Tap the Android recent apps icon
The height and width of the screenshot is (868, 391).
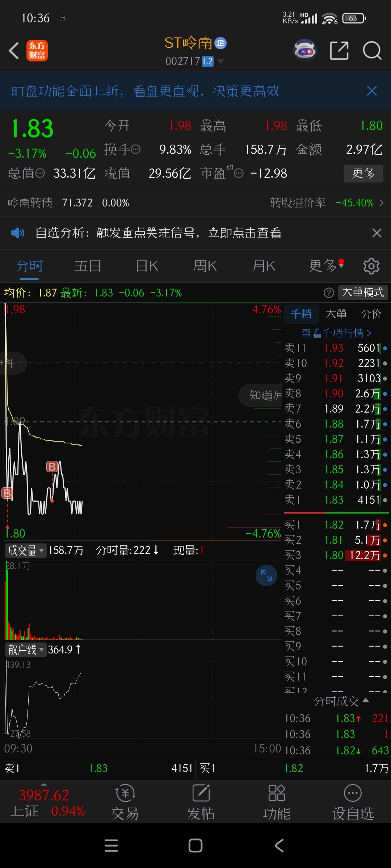coord(111,846)
